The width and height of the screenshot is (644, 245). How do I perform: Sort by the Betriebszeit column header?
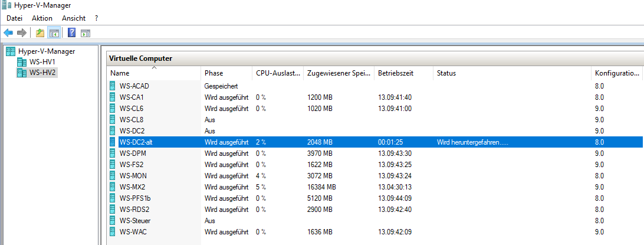pyautogui.click(x=404, y=73)
